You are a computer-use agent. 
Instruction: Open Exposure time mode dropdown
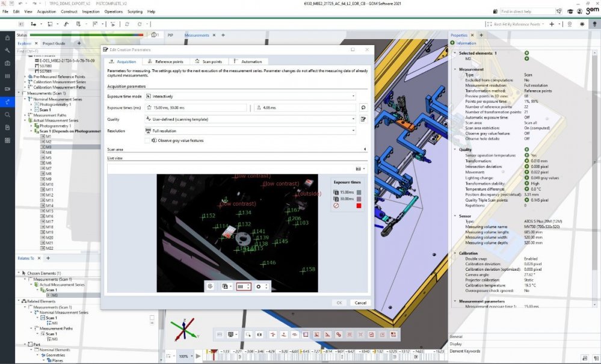[x=251, y=96]
